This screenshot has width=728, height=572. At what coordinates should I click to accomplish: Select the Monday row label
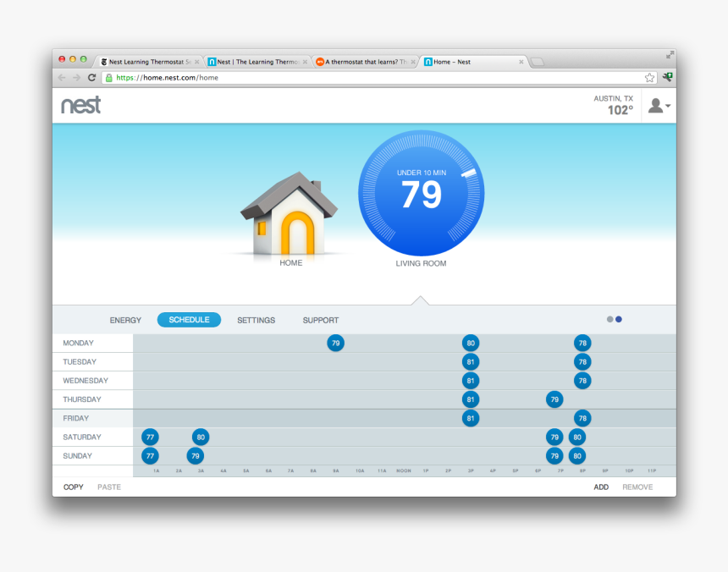point(79,344)
